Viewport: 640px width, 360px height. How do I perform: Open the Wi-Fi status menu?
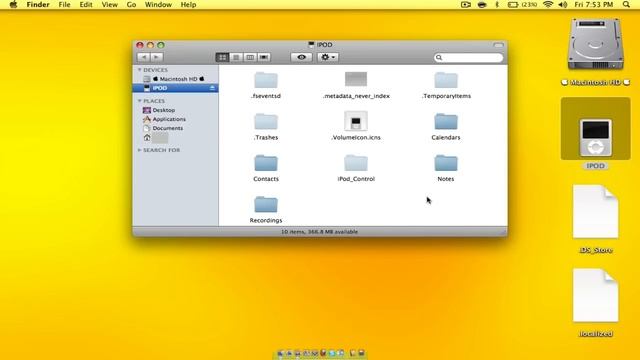tap(548, 4)
